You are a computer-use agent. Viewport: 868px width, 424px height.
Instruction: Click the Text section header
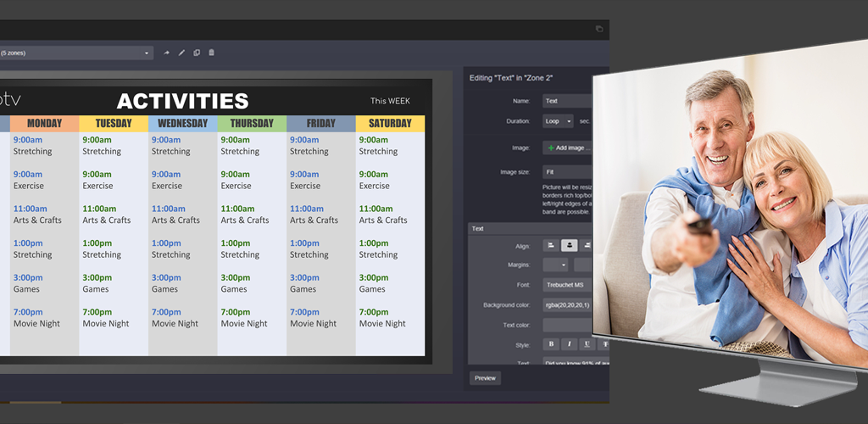tap(531, 229)
